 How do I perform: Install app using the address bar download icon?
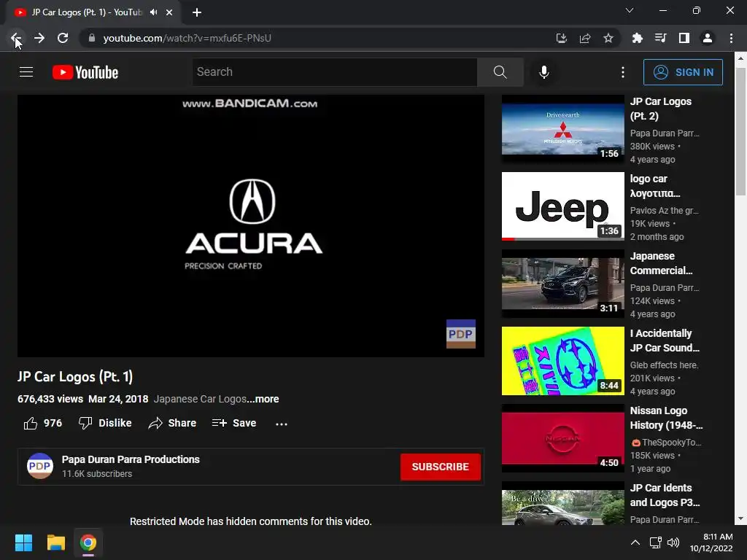[562, 38]
